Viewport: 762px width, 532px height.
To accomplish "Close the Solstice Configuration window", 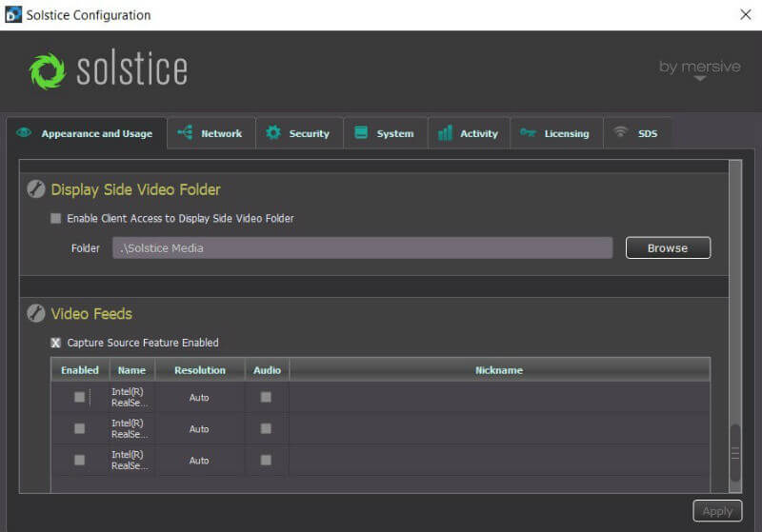I will tap(746, 14).
